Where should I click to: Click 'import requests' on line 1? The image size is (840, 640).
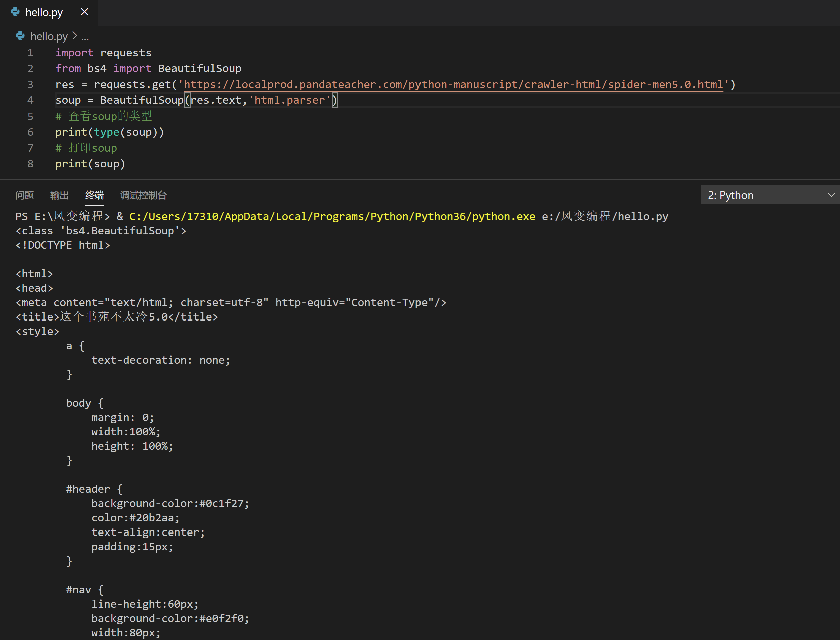click(x=103, y=52)
